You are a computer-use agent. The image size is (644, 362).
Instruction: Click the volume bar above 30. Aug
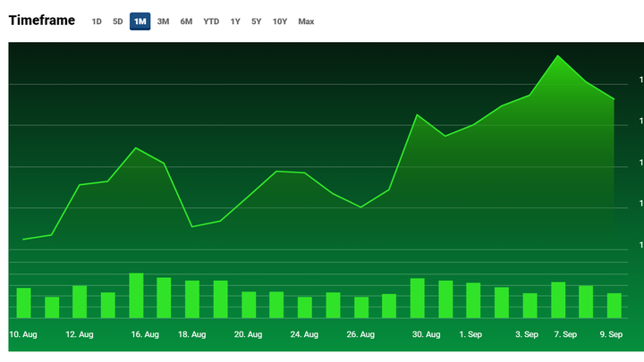(418, 298)
